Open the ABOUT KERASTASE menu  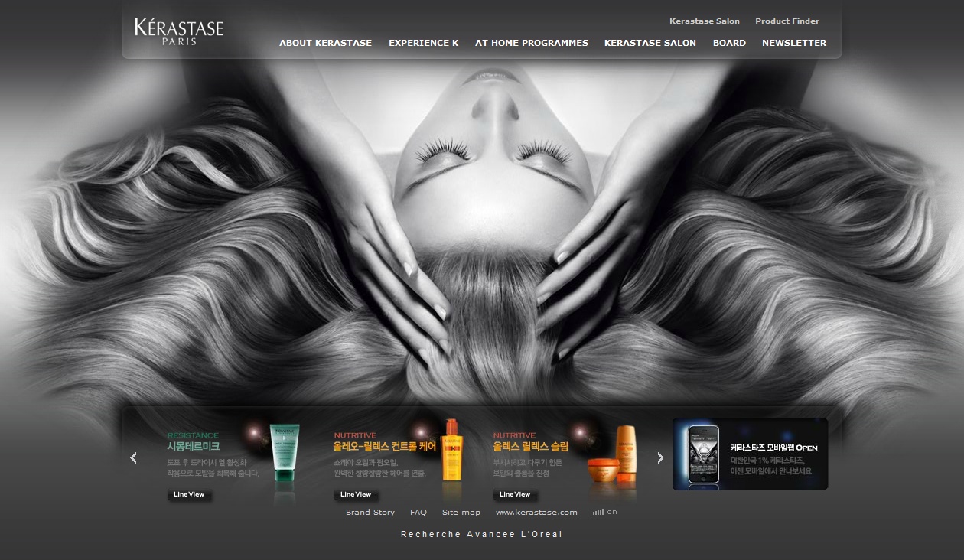tap(325, 43)
